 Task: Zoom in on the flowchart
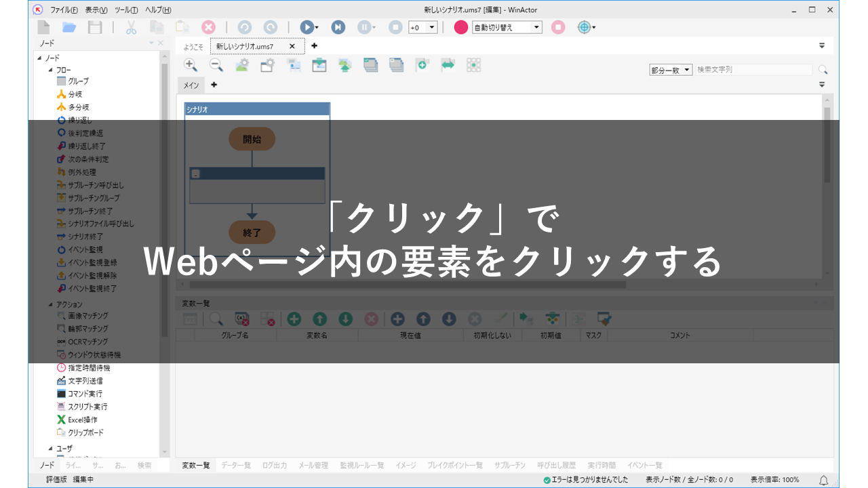point(191,65)
